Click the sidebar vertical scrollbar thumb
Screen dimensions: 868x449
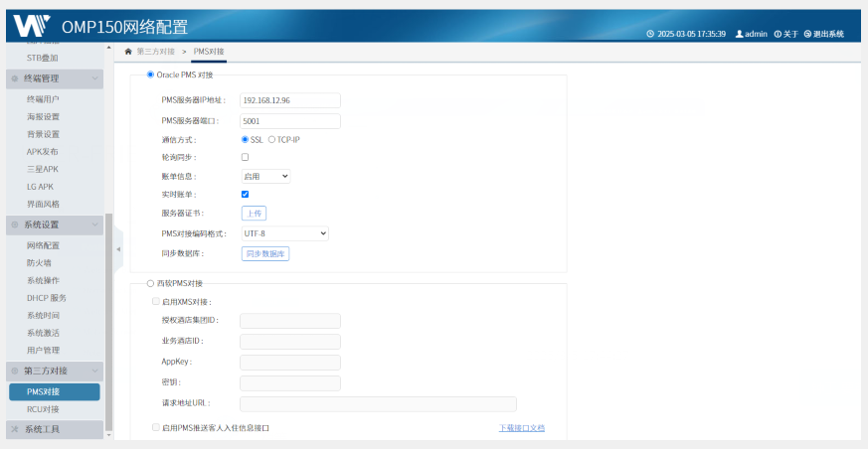pos(109,322)
